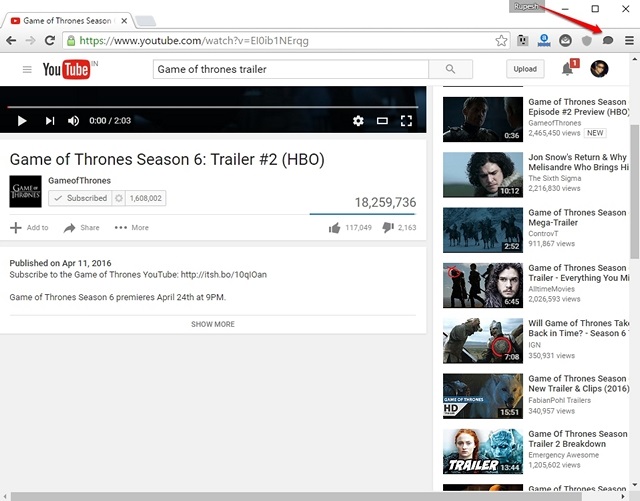Click the IGN channel name

[x=534, y=345]
